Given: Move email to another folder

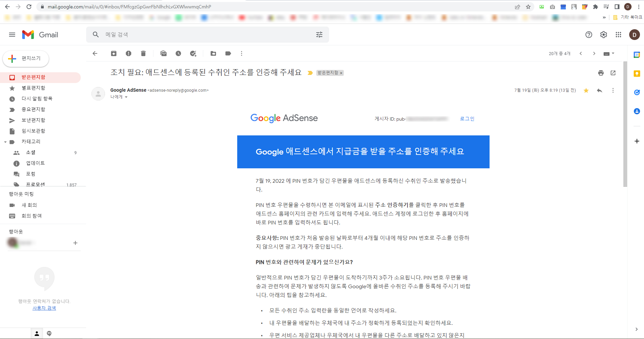Looking at the screenshot, I should point(213,53).
